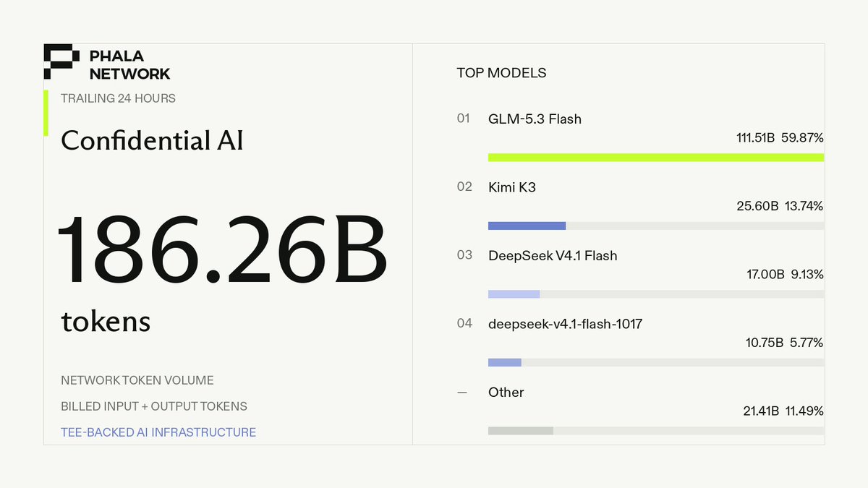Image resolution: width=868 pixels, height=488 pixels.
Task: Open the TEE-BACKED AI INFRASTRUCTURE link
Action: click(x=158, y=432)
